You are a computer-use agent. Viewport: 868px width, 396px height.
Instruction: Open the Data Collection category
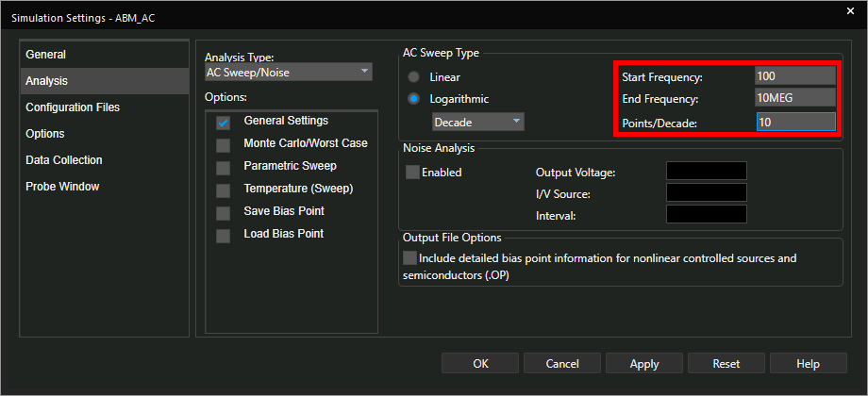pyautogui.click(x=104, y=160)
